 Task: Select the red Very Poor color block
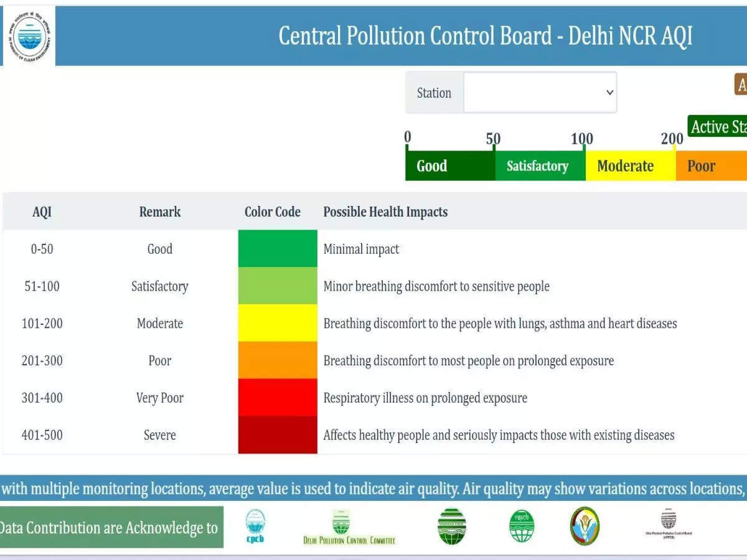pyautogui.click(x=278, y=398)
